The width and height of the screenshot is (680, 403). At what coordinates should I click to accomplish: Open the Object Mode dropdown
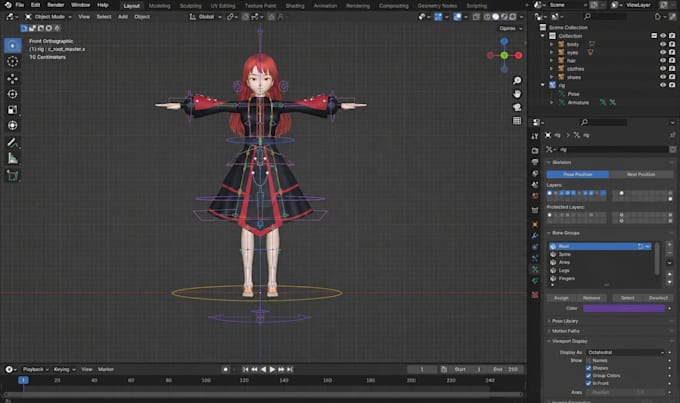(48, 17)
